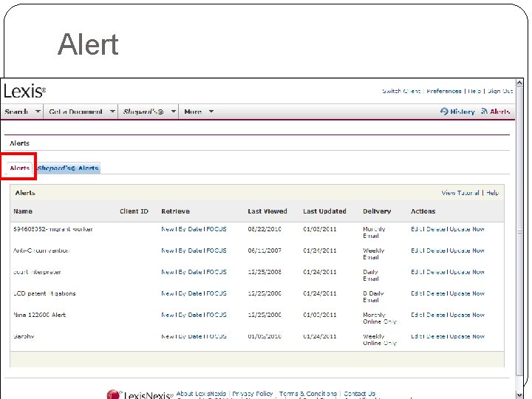Click the scrollbar down arrow
Screen dimensions: 532x399
point(519,395)
